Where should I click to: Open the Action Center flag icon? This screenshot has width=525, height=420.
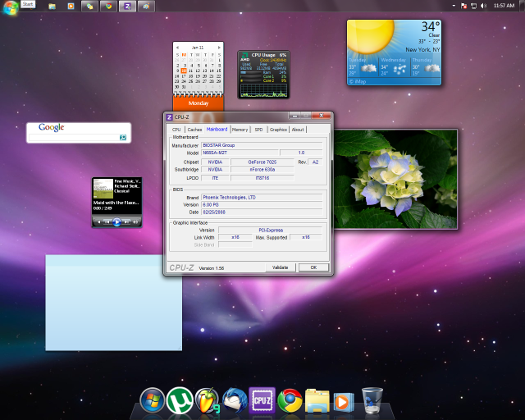pyautogui.click(x=463, y=6)
